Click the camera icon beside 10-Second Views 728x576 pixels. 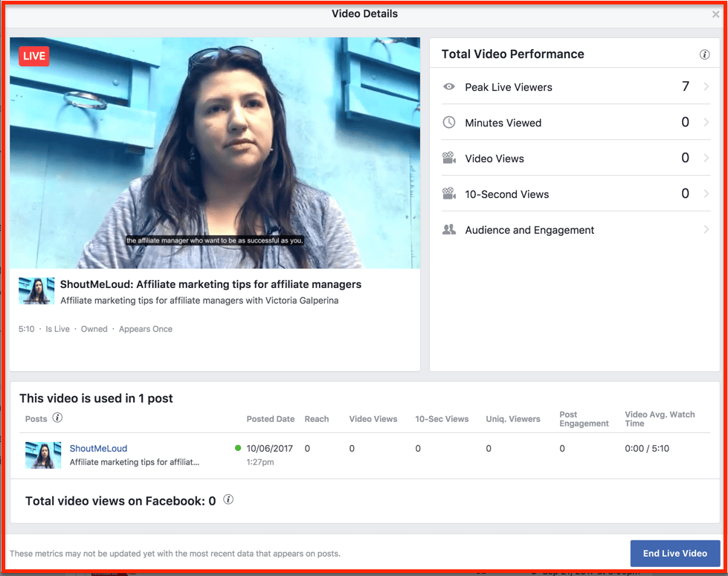(x=449, y=193)
